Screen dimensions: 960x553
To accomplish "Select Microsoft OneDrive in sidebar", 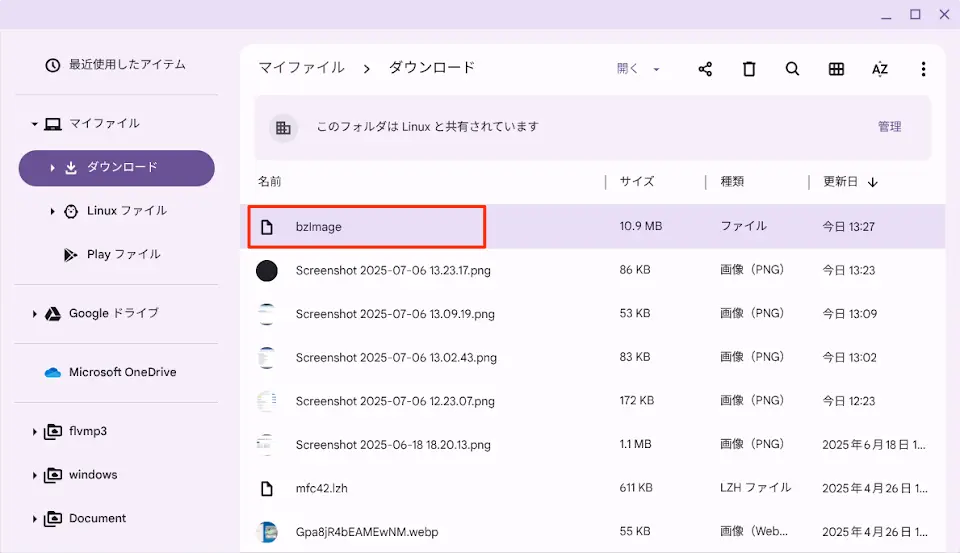I will [122, 372].
